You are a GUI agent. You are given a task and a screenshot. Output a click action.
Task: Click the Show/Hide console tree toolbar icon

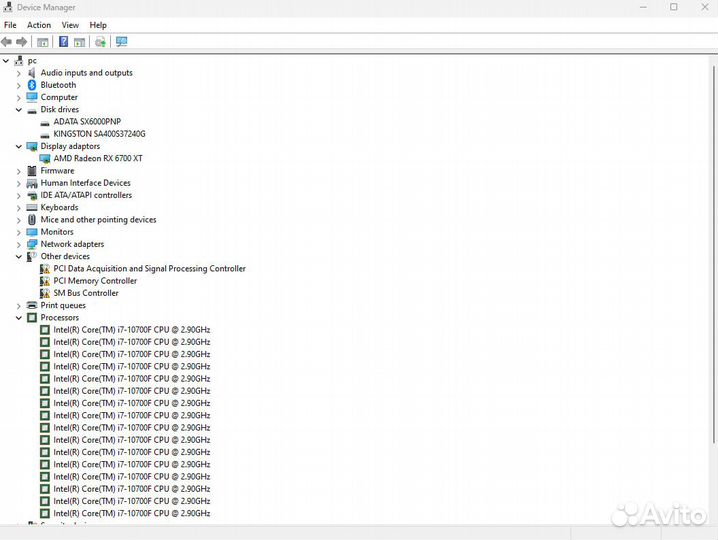pyautogui.click(x=43, y=42)
